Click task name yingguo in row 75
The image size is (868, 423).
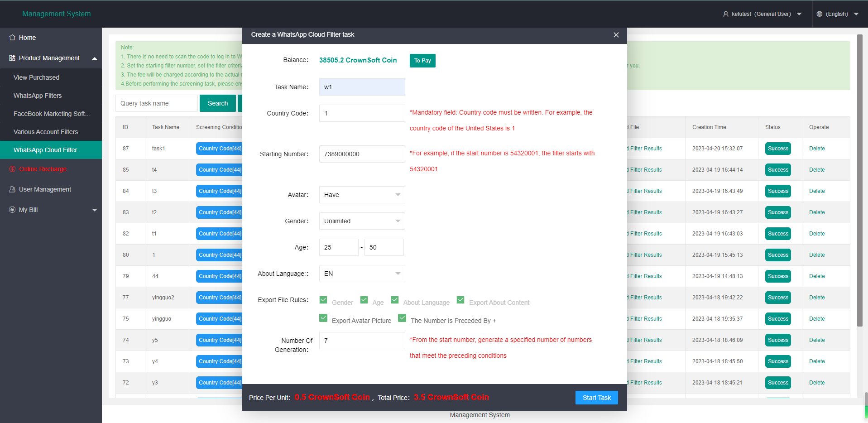point(162,319)
